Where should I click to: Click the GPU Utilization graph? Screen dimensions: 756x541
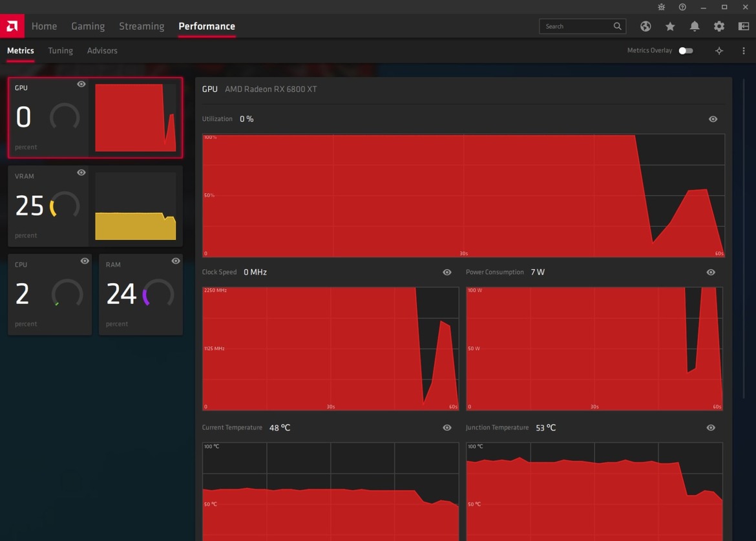[x=463, y=196]
